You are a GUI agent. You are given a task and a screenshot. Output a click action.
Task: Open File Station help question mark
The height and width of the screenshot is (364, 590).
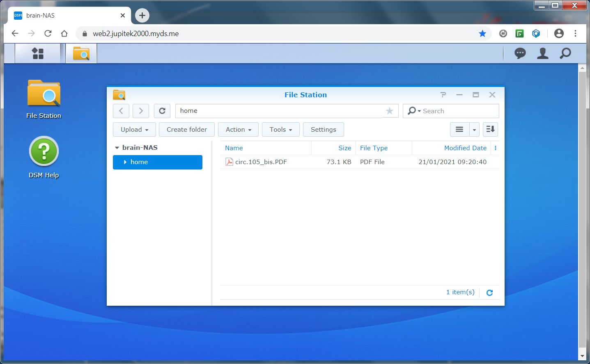pyautogui.click(x=443, y=95)
